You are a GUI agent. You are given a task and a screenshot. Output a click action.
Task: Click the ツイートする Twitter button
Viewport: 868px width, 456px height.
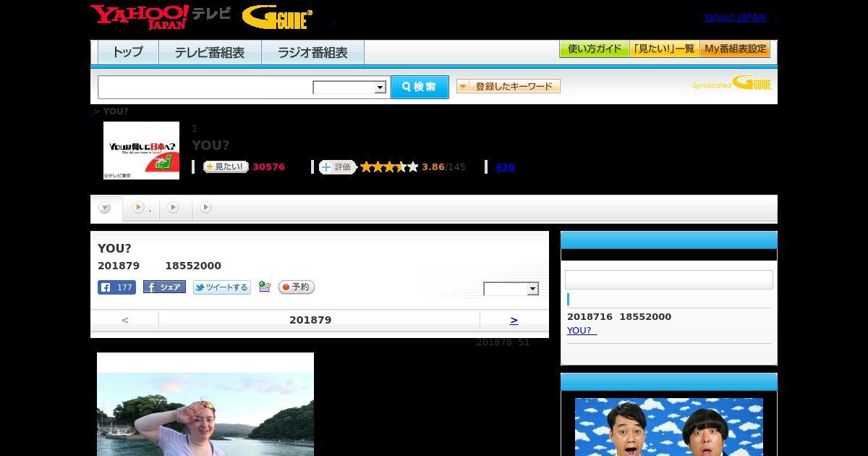click(222, 287)
